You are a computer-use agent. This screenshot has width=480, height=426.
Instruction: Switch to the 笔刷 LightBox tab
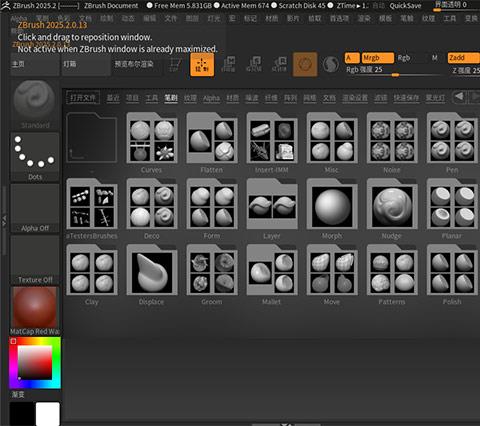point(171,98)
